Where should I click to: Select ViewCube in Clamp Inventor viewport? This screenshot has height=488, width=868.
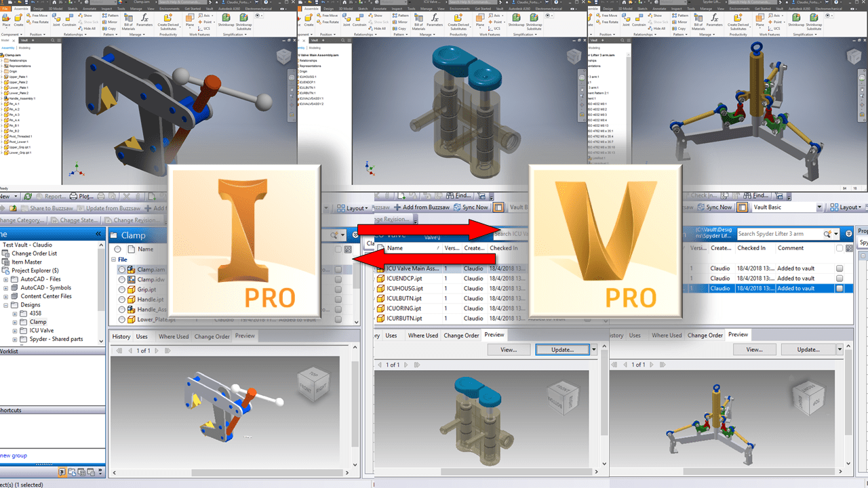pos(283,56)
